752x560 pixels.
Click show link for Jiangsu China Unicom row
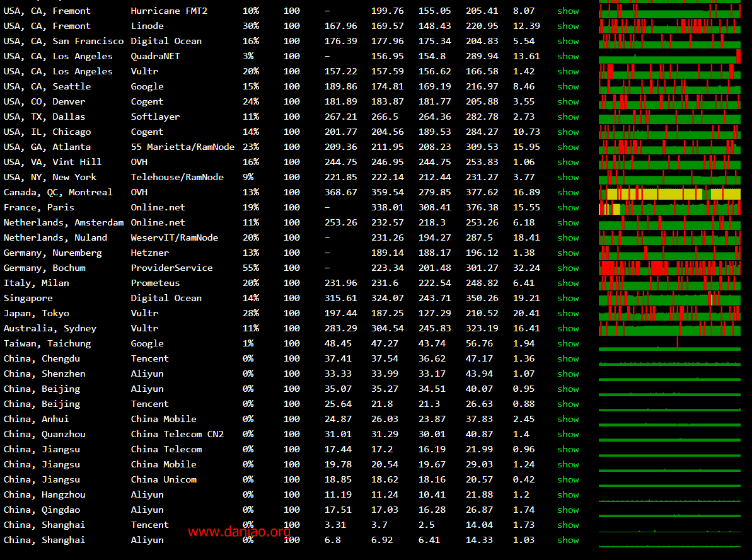click(x=568, y=479)
